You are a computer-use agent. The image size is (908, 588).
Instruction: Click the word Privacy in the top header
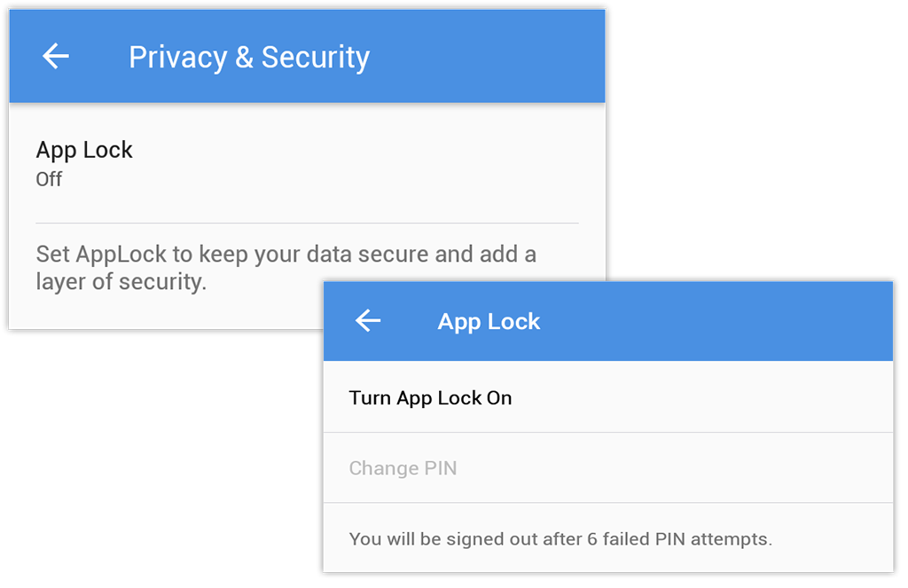pos(177,57)
